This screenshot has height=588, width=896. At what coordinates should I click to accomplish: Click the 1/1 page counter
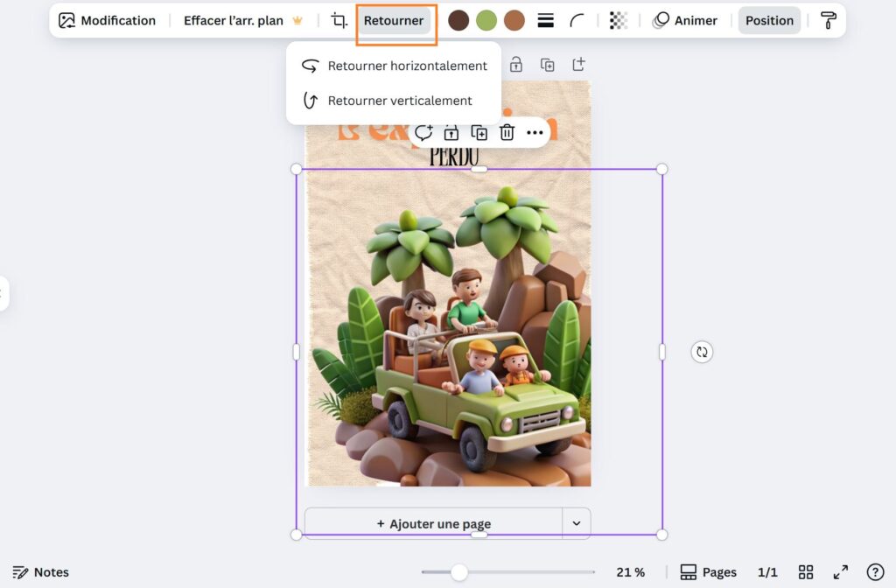click(x=767, y=572)
